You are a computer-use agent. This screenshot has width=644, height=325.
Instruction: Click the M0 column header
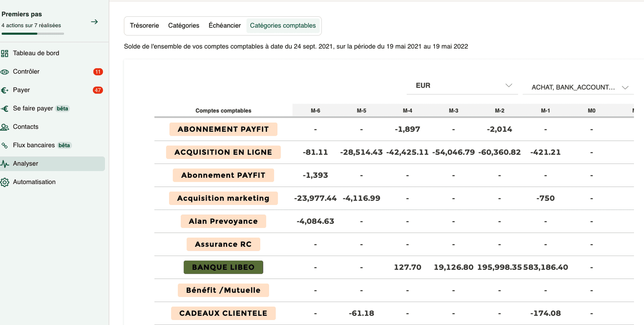click(x=591, y=111)
